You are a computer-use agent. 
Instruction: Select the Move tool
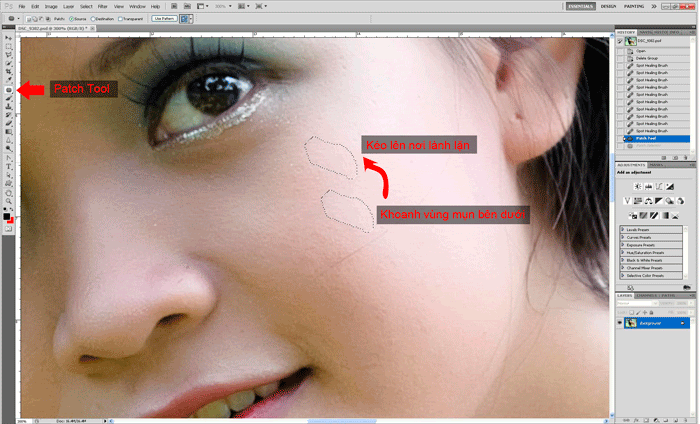click(8, 38)
